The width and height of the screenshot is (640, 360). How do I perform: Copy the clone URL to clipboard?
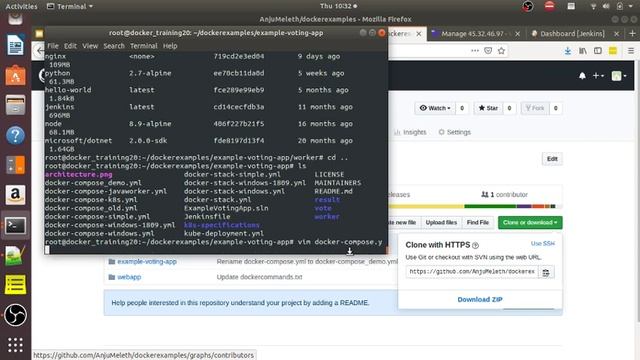point(546,272)
